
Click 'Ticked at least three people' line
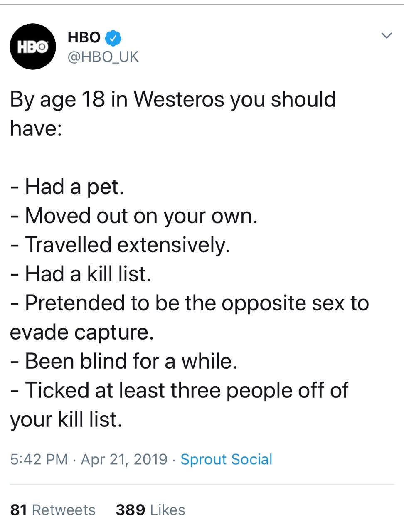179,391
